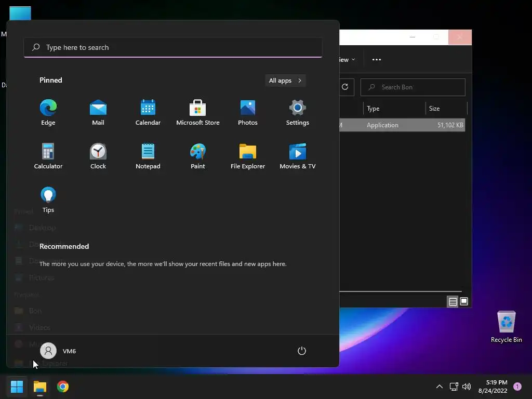Open Edge from pinned apps
532x399 pixels.
coord(48,113)
